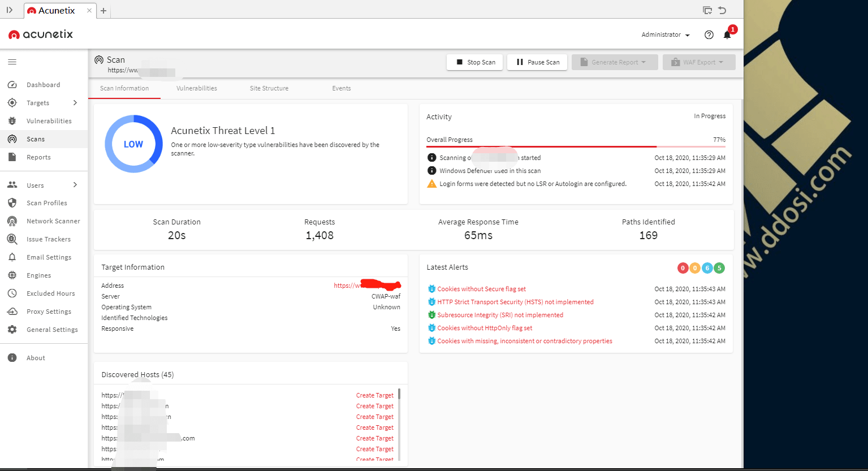Switch to the Events tab
This screenshot has width=868, height=471.
point(342,88)
